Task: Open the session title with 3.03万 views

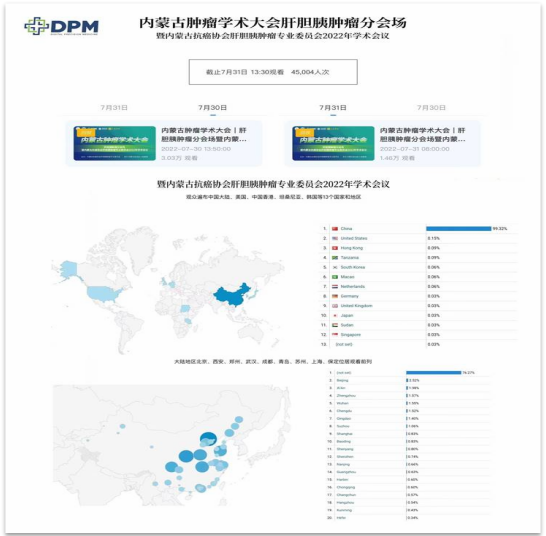Action: pos(204,135)
